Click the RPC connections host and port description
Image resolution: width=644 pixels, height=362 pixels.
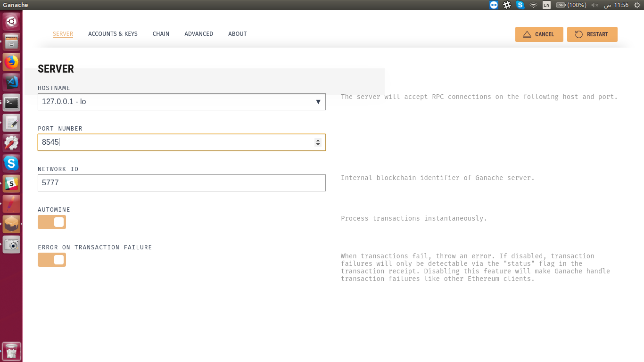[x=479, y=97]
